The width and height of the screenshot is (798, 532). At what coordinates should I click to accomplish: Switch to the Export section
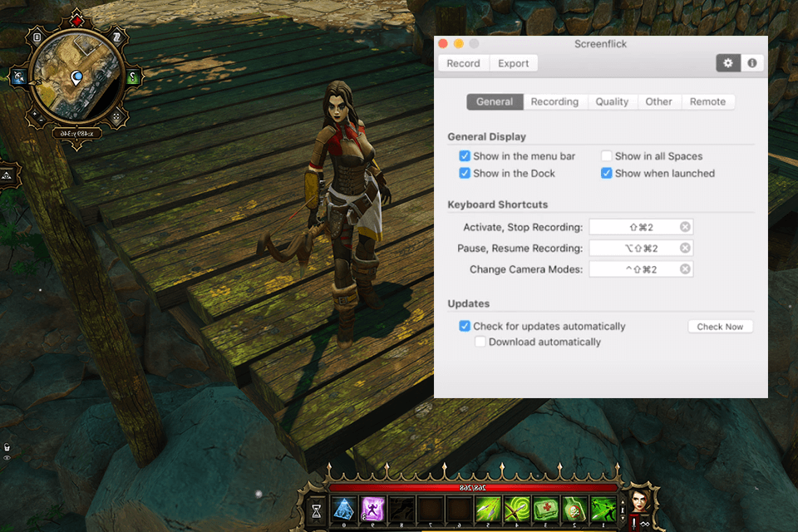coord(513,63)
